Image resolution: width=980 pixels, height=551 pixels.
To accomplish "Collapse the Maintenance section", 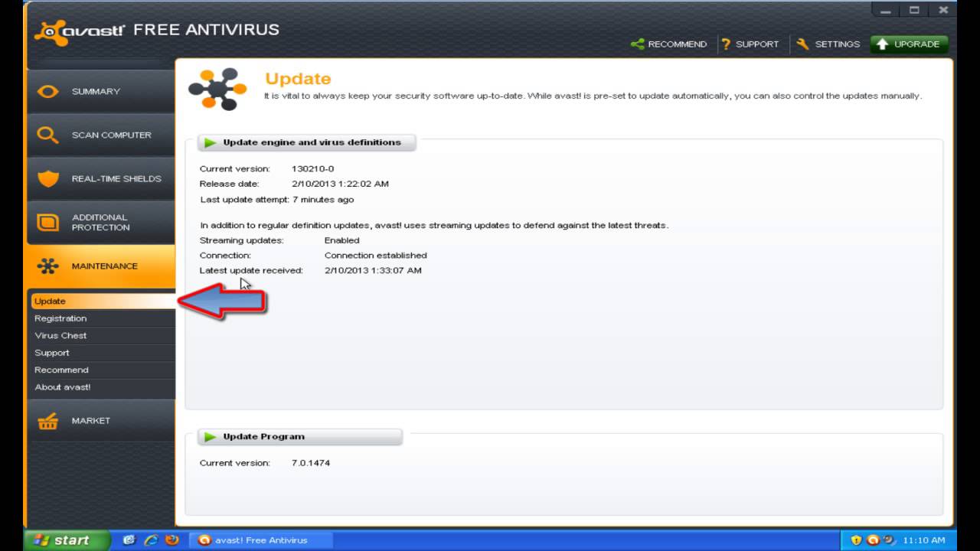I will pos(101,266).
